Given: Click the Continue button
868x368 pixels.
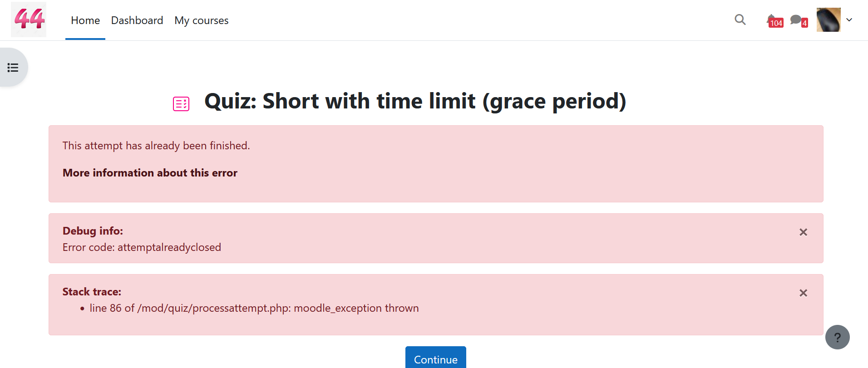Looking at the screenshot, I should click(436, 358).
